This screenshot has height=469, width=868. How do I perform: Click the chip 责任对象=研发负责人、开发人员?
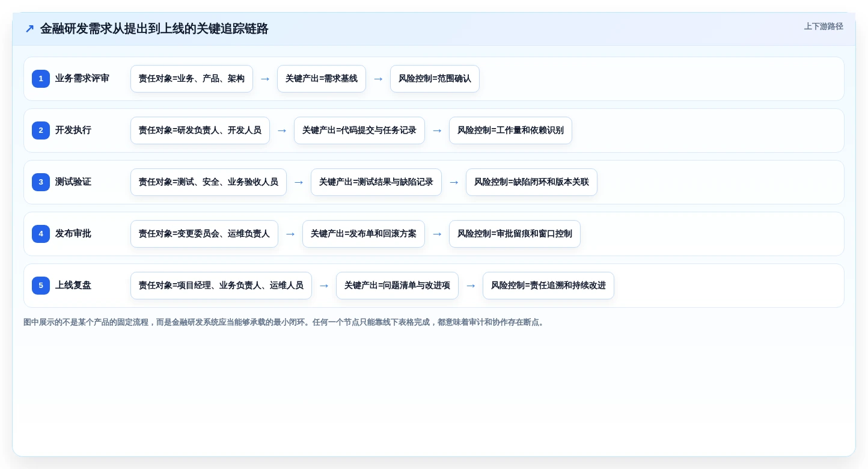(x=200, y=130)
